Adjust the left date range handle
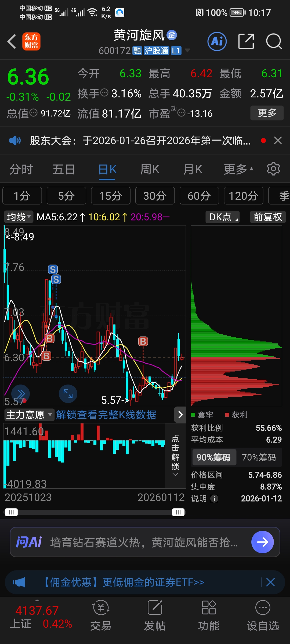 pos(11,512)
